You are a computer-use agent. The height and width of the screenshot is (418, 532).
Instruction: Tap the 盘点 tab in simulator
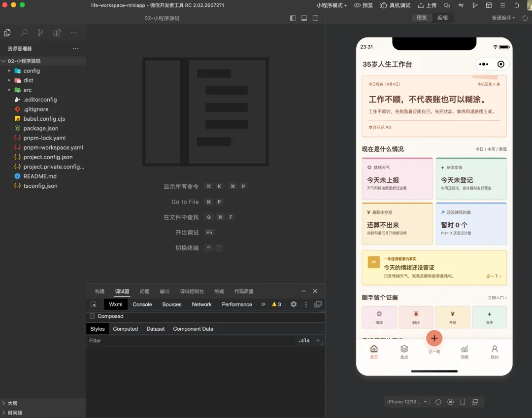point(404,352)
